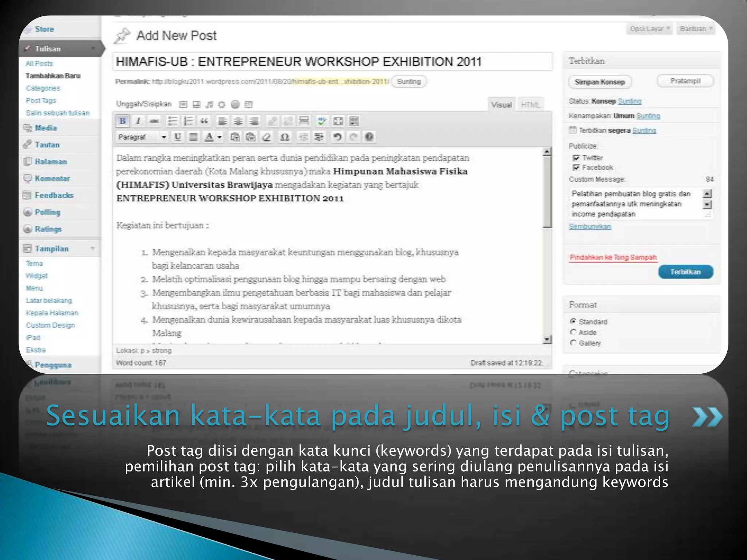
Task: Click custom message scroll up arrow
Action: (x=707, y=194)
